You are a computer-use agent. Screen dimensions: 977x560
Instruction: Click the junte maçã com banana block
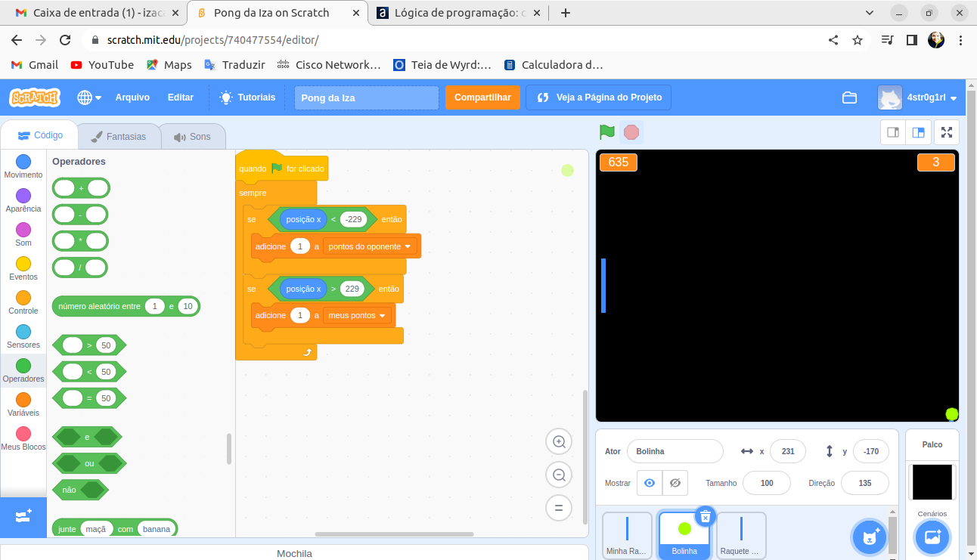click(115, 528)
